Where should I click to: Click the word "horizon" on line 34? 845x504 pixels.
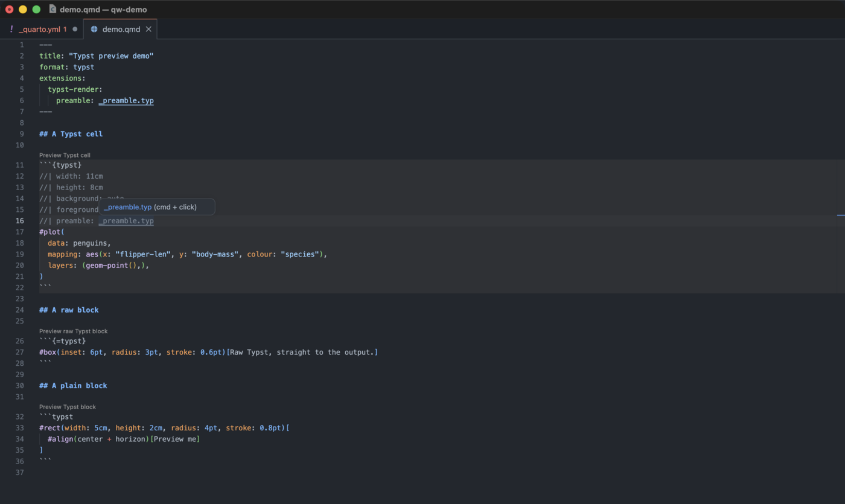(x=130, y=439)
